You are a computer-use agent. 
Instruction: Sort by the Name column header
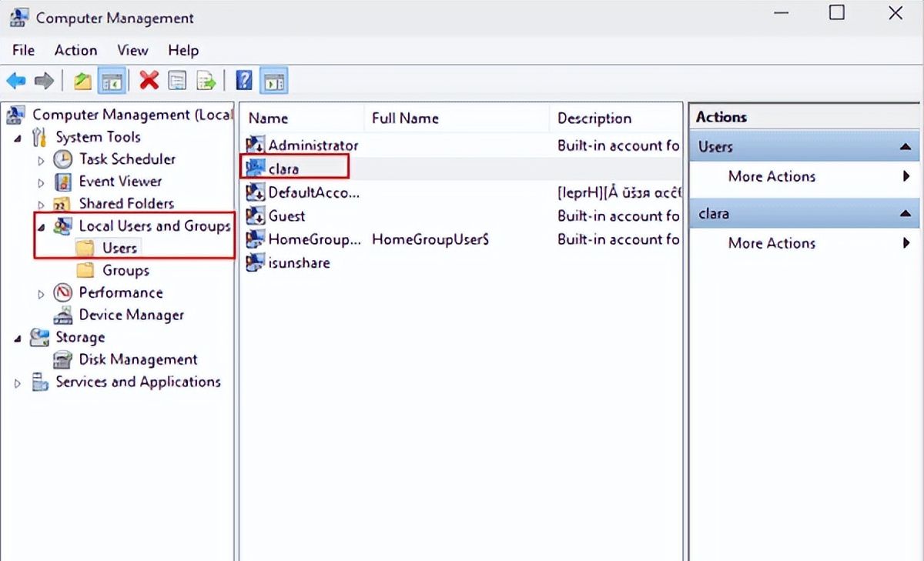pyautogui.click(x=302, y=119)
